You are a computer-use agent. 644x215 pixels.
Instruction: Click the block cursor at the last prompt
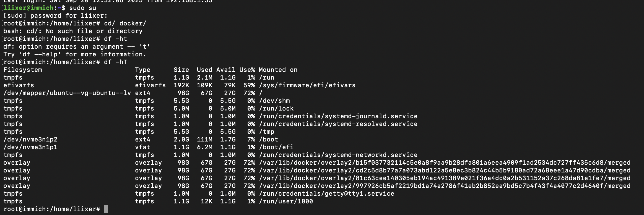click(x=106, y=209)
